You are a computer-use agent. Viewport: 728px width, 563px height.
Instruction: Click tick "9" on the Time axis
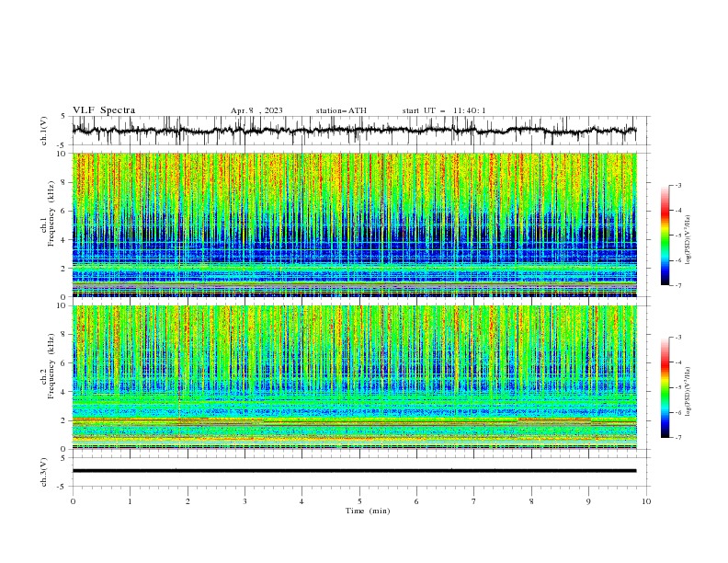[x=588, y=501]
